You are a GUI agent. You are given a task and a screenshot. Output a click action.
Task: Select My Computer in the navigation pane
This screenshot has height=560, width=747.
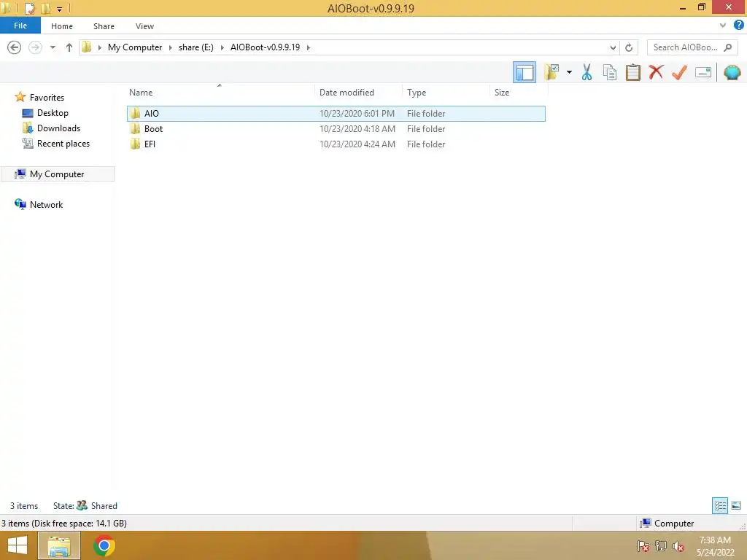pyautogui.click(x=57, y=174)
